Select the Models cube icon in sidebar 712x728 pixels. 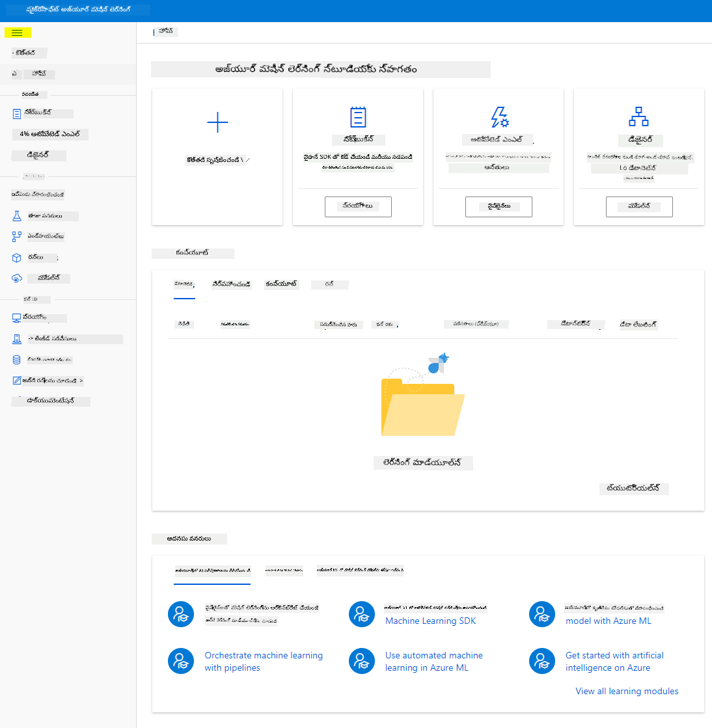click(17, 258)
